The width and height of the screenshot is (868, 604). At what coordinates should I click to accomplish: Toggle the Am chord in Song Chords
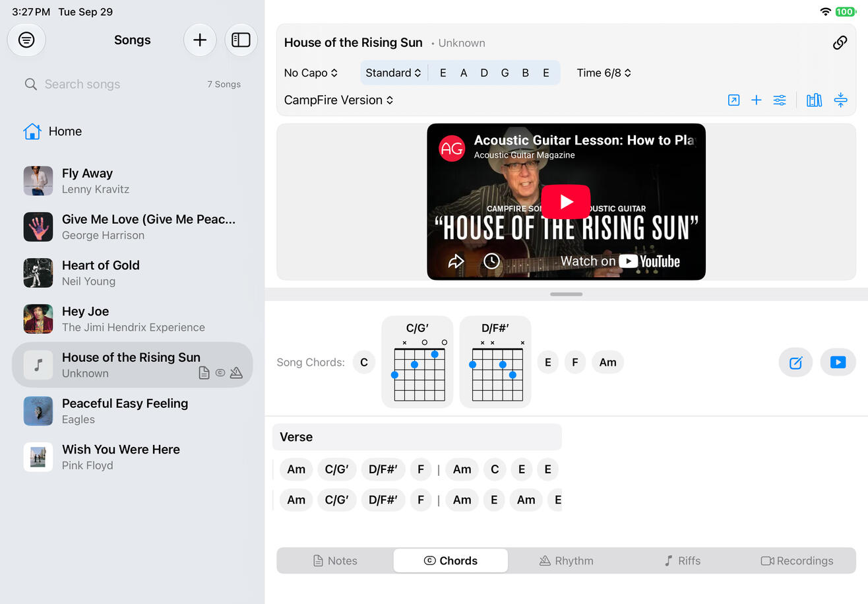pyautogui.click(x=608, y=362)
